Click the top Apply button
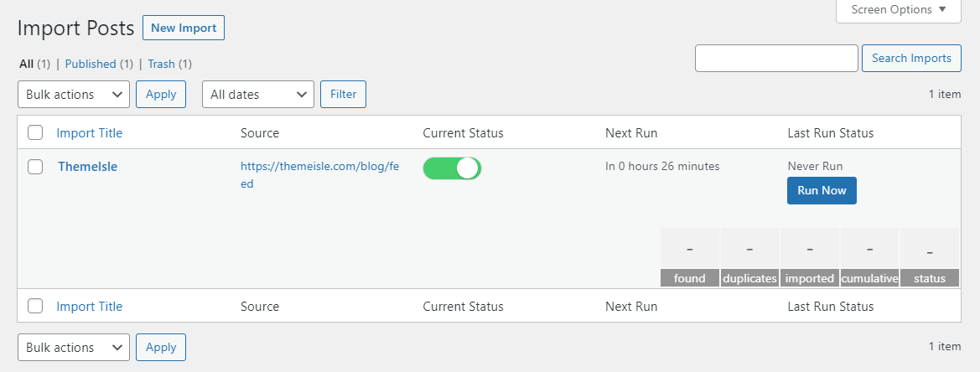 coord(161,95)
